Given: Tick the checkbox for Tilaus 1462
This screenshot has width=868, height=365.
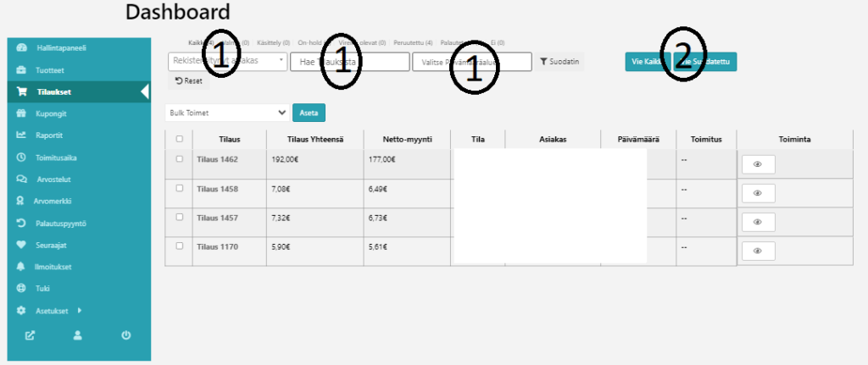Looking at the screenshot, I should click(x=179, y=158).
